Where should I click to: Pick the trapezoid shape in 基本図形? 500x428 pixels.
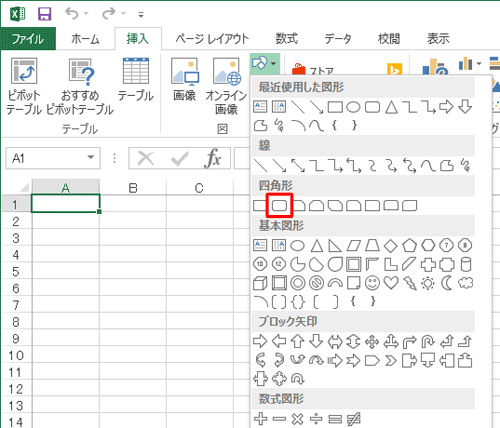[x=372, y=245]
